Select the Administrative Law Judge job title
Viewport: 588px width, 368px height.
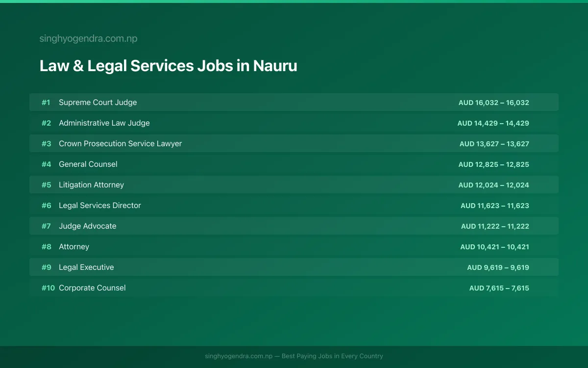pyautogui.click(x=104, y=123)
